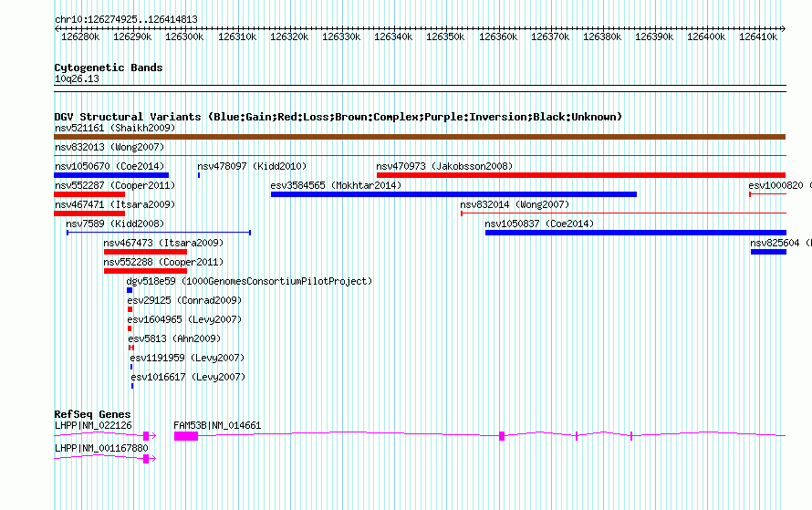Select nsv1050670 (Coe2014) label
The image size is (812, 510).
[109, 166]
